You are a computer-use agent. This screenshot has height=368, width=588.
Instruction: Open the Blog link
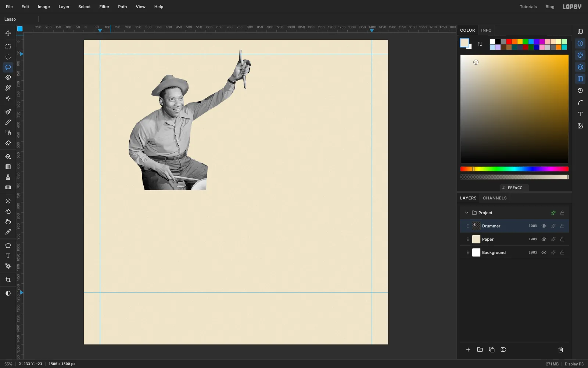550,7
